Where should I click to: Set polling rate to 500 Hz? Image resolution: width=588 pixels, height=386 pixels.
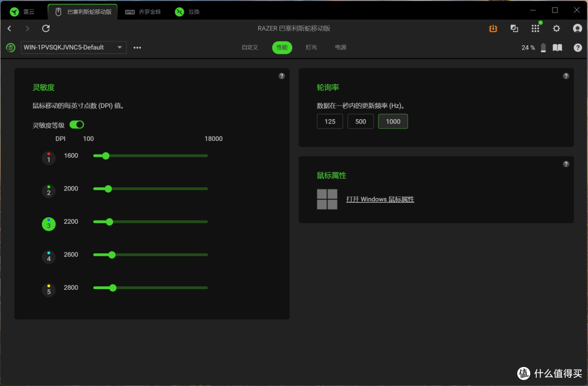[x=360, y=121]
